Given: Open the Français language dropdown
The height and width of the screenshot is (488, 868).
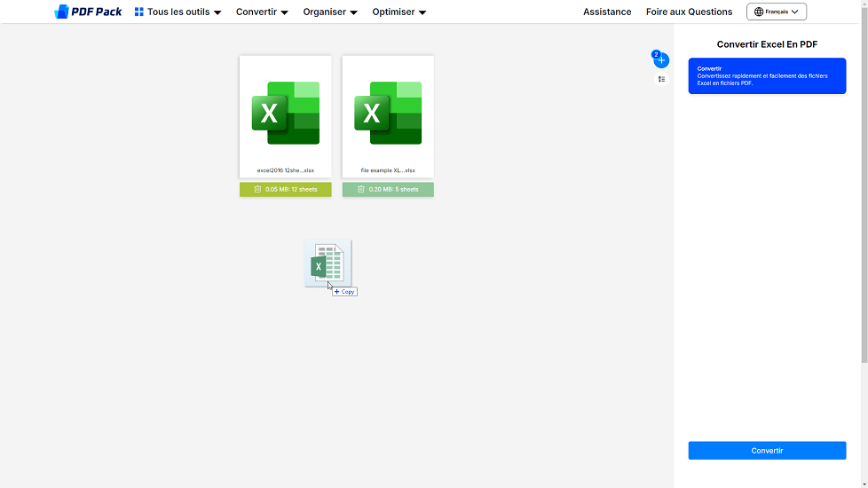Looking at the screenshot, I should click(777, 12).
